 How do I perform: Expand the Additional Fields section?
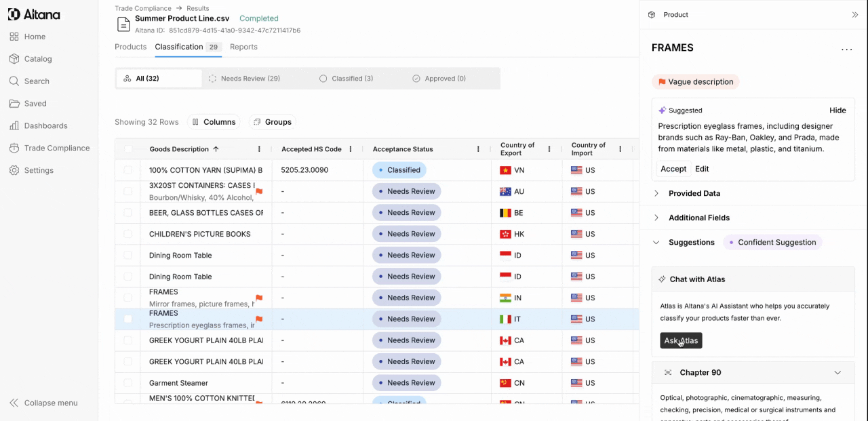coord(656,218)
